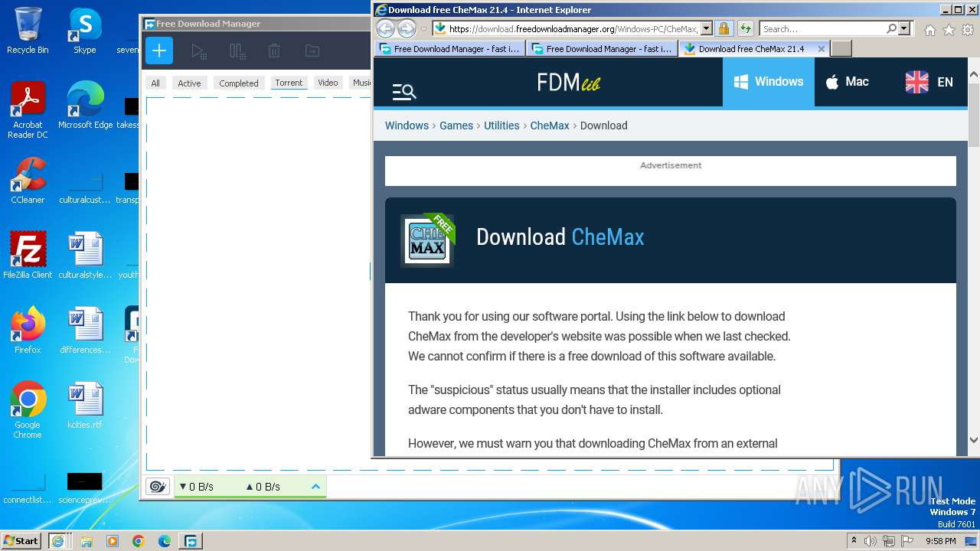Add a new download with the plus button
This screenshot has width=980, height=551.
pos(159,51)
